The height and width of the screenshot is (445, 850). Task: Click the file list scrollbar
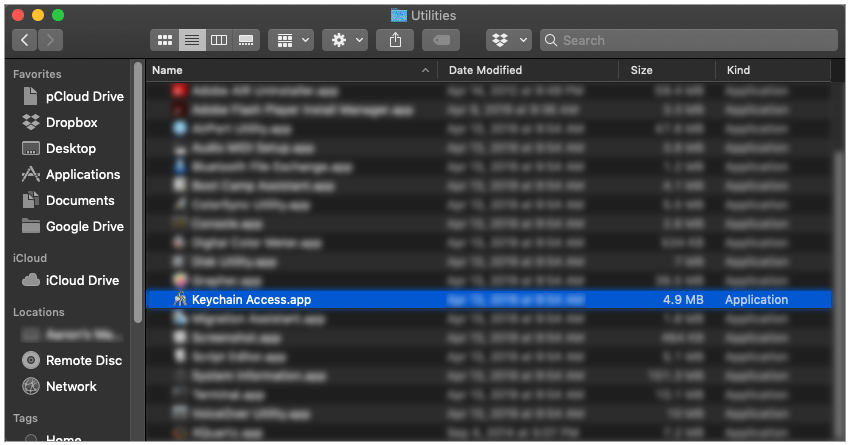tap(838, 295)
